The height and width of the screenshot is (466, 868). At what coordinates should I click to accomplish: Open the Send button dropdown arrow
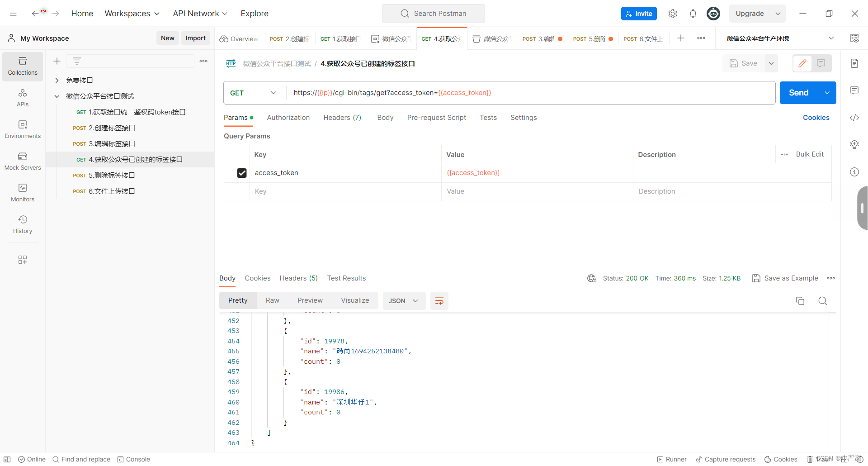coord(827,93)
